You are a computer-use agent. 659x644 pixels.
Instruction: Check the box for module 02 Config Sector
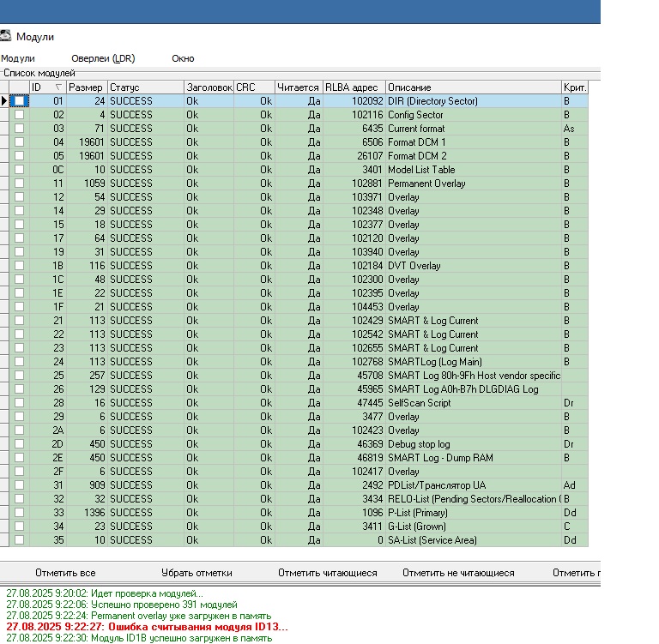click(20, 115)
